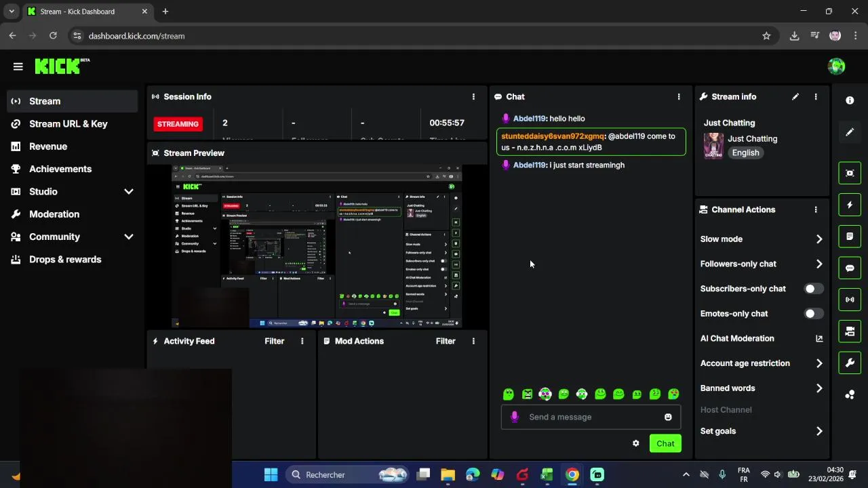The height and width of the screenshot is (488, 868).
Task: Open Banned words chevron
Action: [819, 388]
